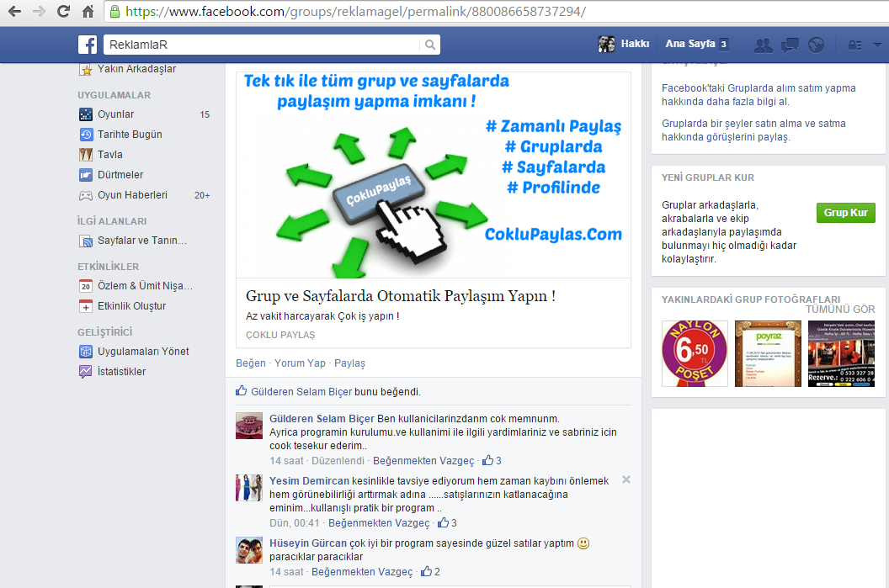View likes count 3 on Yesim's comment
889x588 pixels.
447,523
